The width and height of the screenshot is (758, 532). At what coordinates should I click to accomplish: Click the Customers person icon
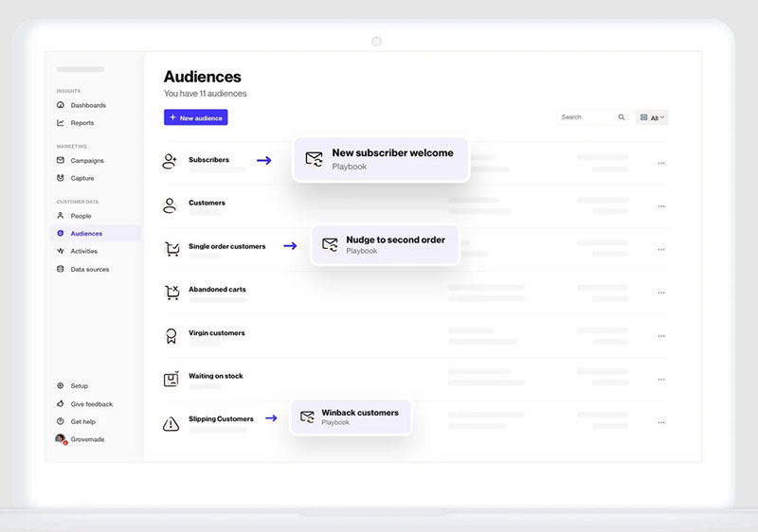[170, 205]
